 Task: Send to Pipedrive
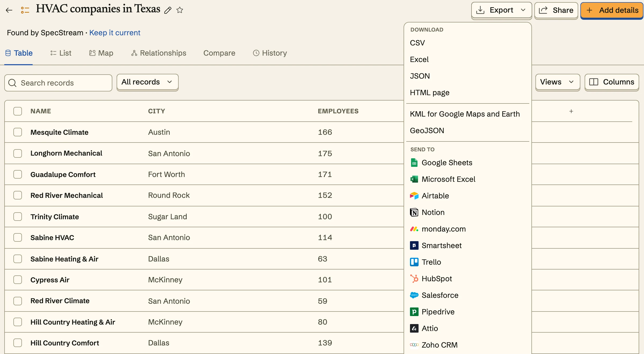(x=467, y=312)
